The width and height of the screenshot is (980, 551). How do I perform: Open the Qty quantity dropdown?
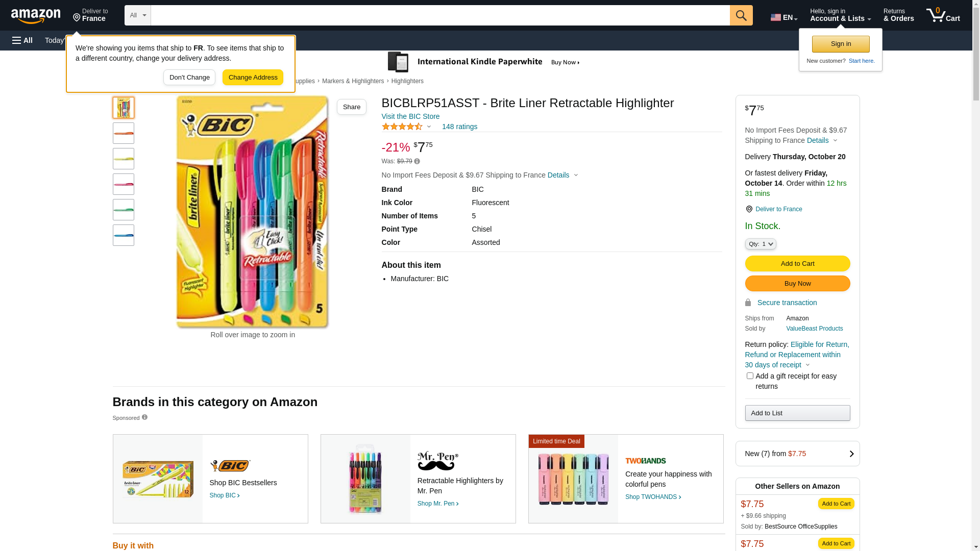pos(761,244)
